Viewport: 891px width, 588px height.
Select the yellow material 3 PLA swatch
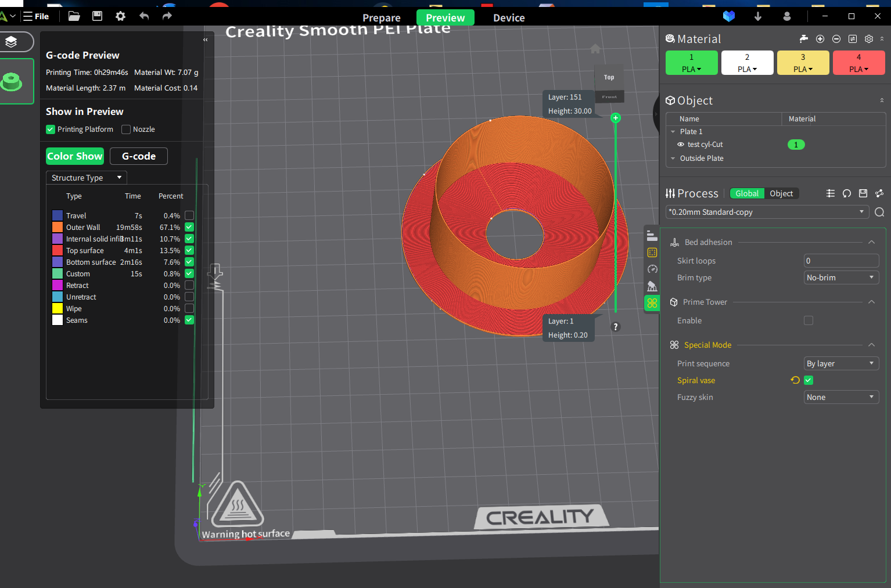pos(803,63)
